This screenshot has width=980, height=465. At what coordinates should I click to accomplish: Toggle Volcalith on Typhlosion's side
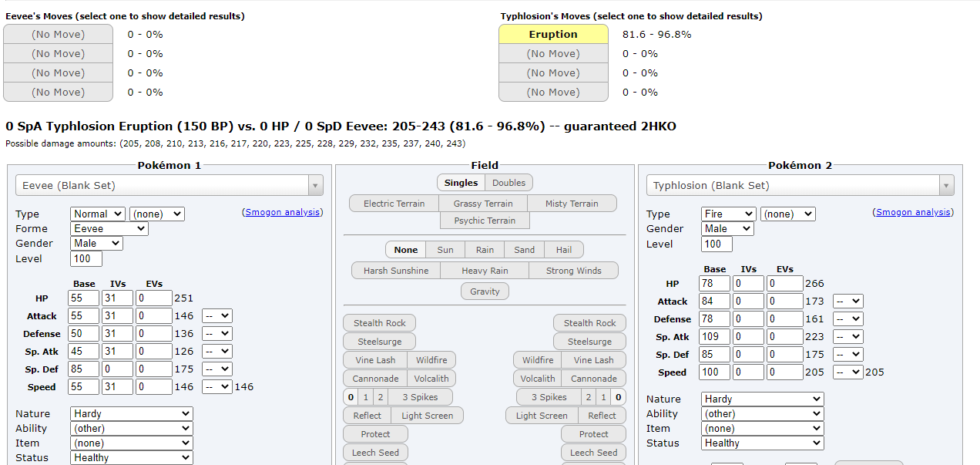(538, 379)
